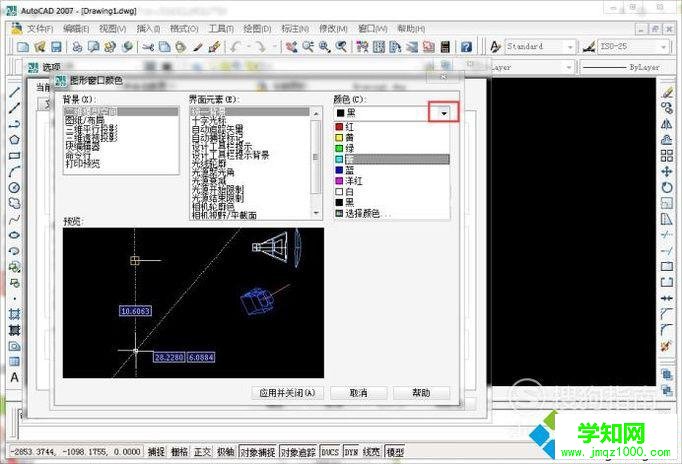Select the Hatch tool in the left toolbar
The height and width of the screenshot is (464, 682).
[x=14, y=314]
